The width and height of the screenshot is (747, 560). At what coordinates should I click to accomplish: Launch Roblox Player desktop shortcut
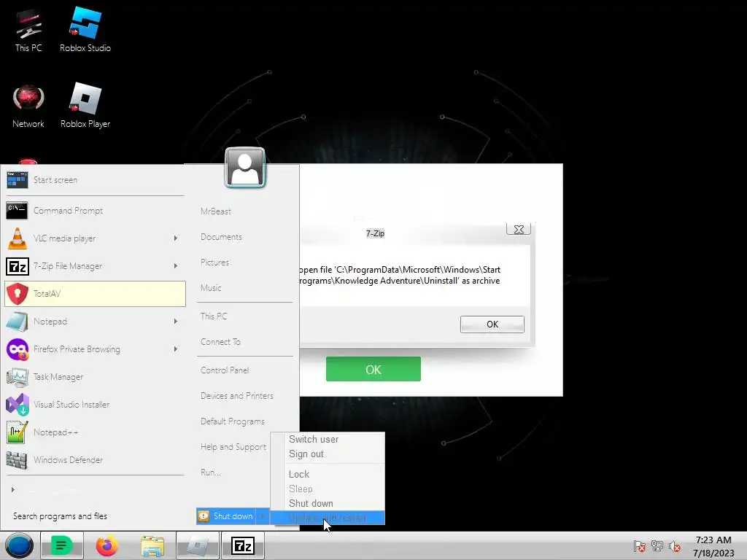(x=85, y=106)
